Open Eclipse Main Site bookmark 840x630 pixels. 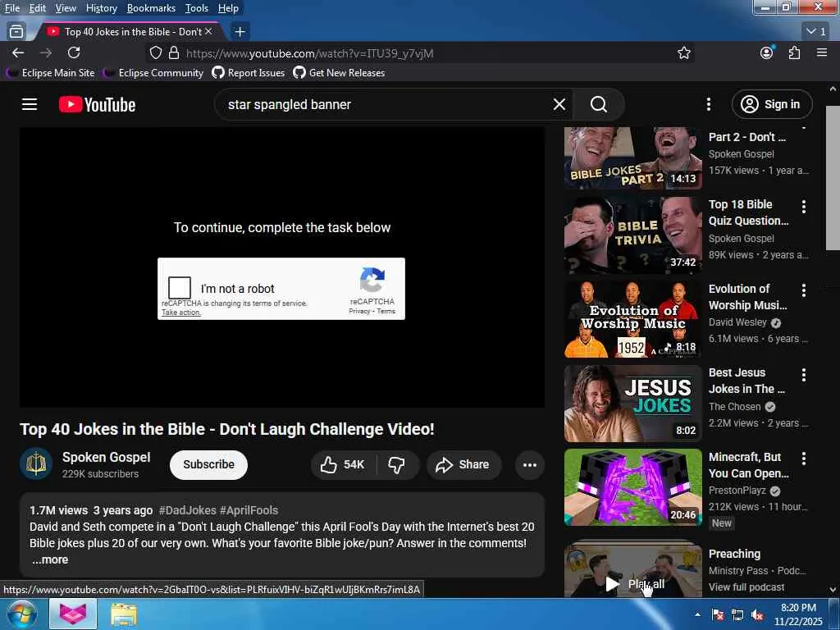click(x=52, y=73)
